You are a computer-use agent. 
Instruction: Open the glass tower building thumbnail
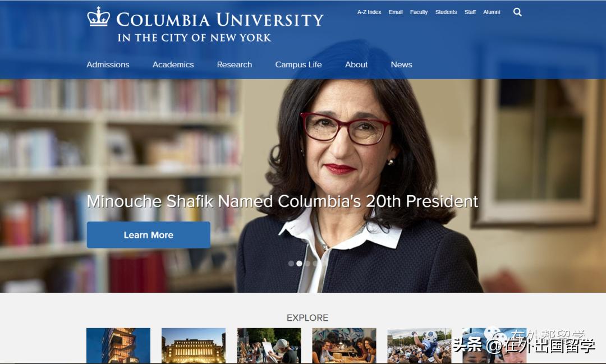pos(118,345)
